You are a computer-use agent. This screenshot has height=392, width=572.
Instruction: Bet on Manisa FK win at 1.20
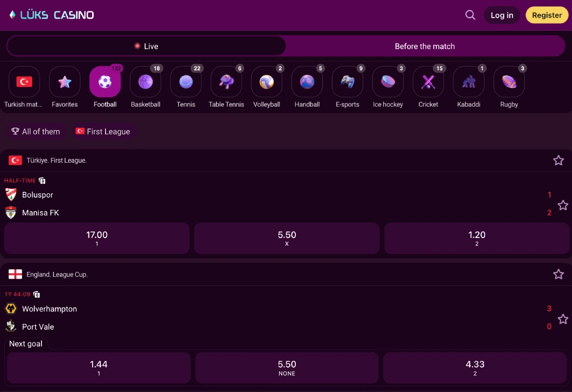[x=477, y=238]
